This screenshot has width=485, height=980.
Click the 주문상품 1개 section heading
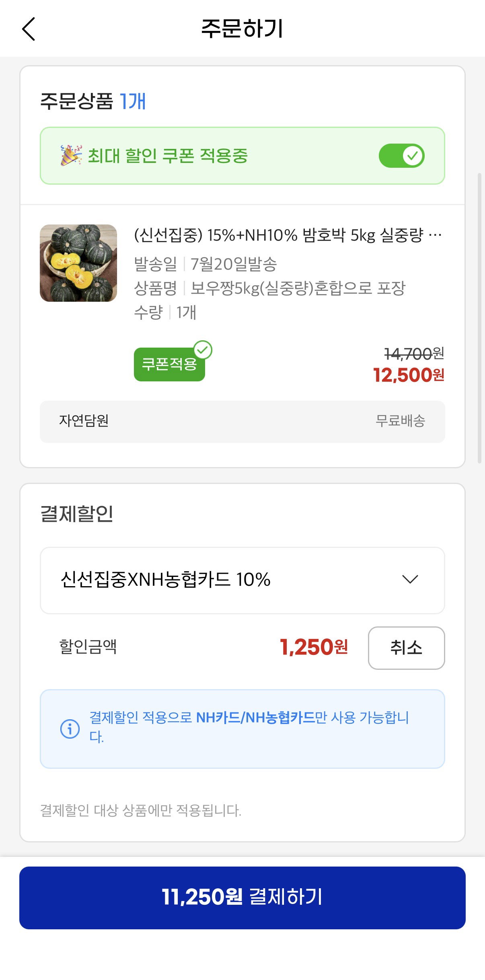93,101
